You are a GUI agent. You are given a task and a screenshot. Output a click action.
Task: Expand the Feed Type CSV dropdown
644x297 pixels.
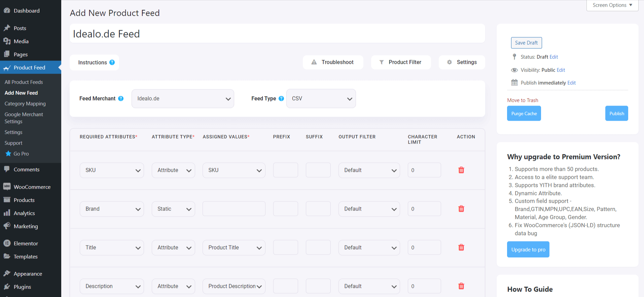coord(321,99)
